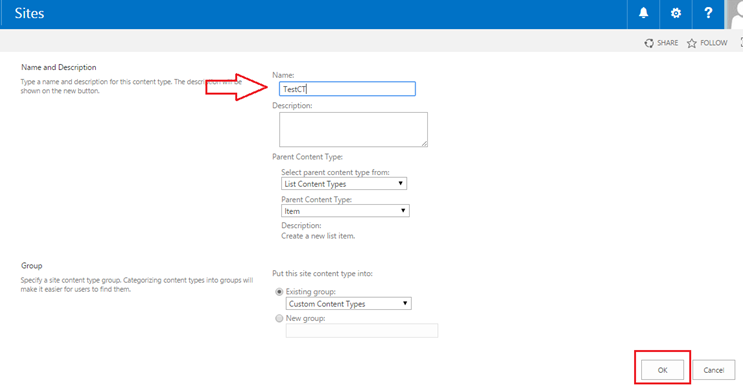Click the Follow star icon
This screenshot has width=743, height=387.
coord(692,43)
